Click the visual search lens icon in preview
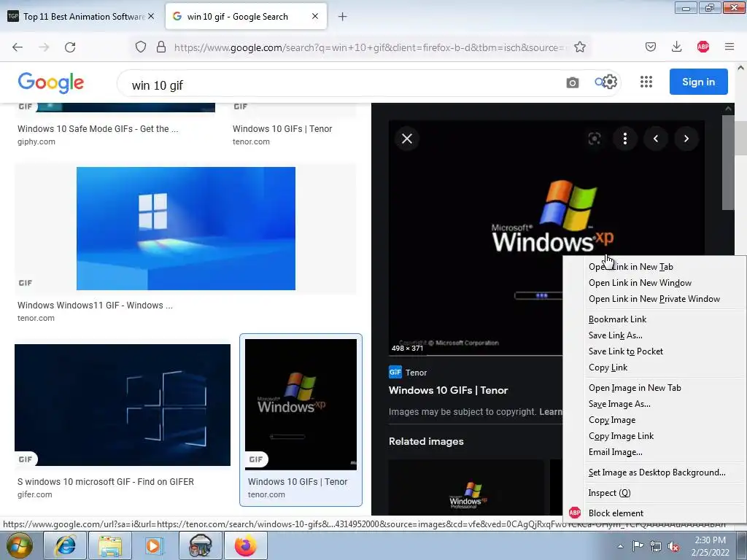747x560 pixels. [x=595, y=139]
